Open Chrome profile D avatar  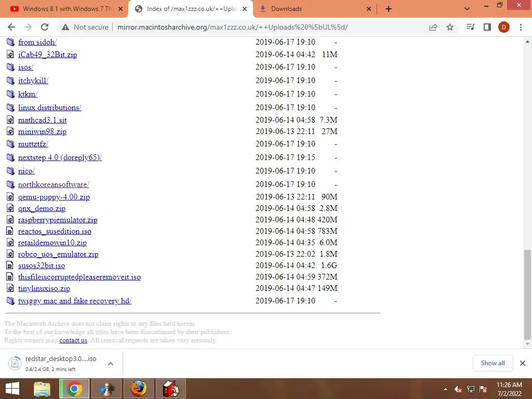tap(504, 27)
